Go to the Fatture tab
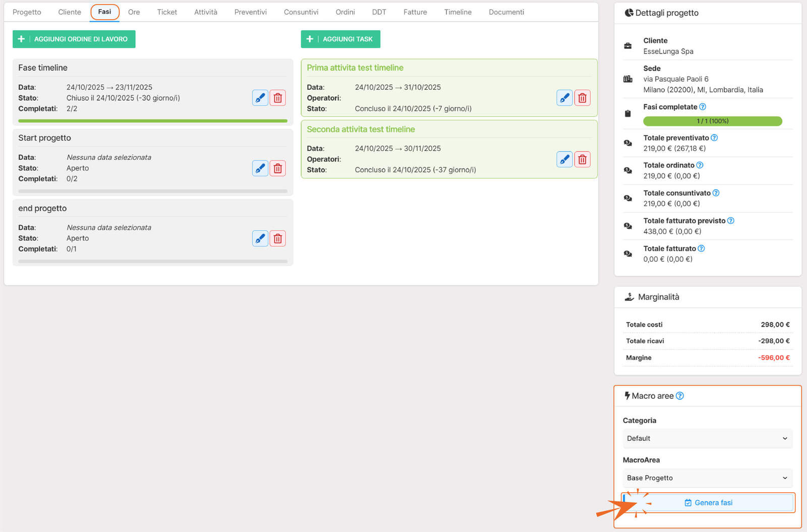 [415, 12]
